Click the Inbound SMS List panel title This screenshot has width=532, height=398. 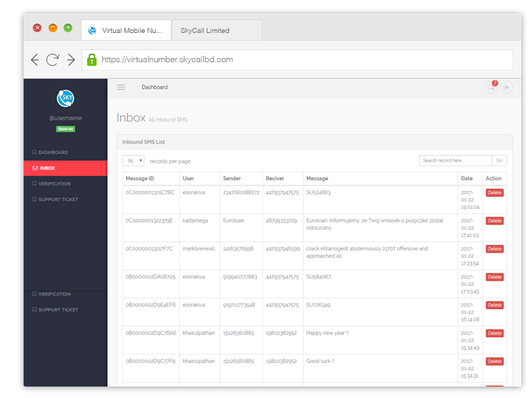pyautogui.click(x=144, y=142)
